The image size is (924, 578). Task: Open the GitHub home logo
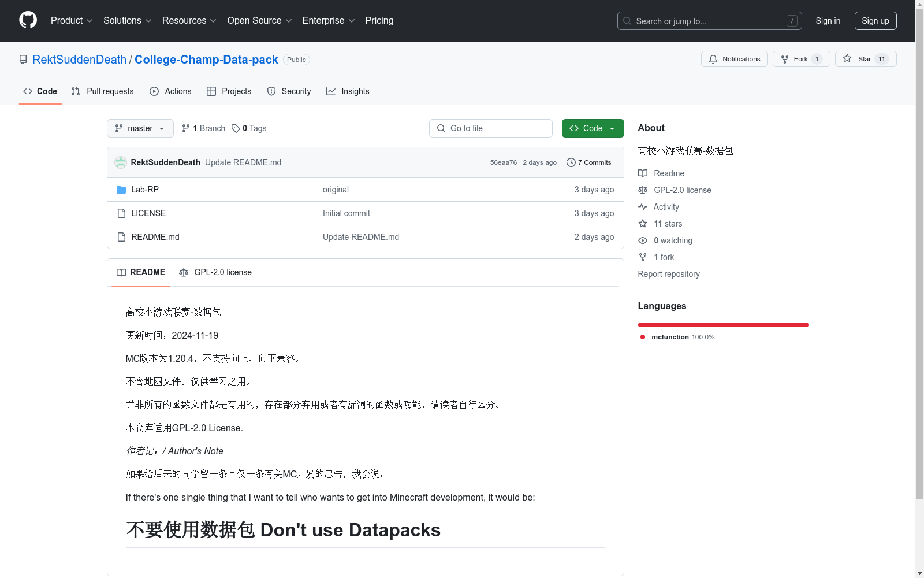coord(28,20)
